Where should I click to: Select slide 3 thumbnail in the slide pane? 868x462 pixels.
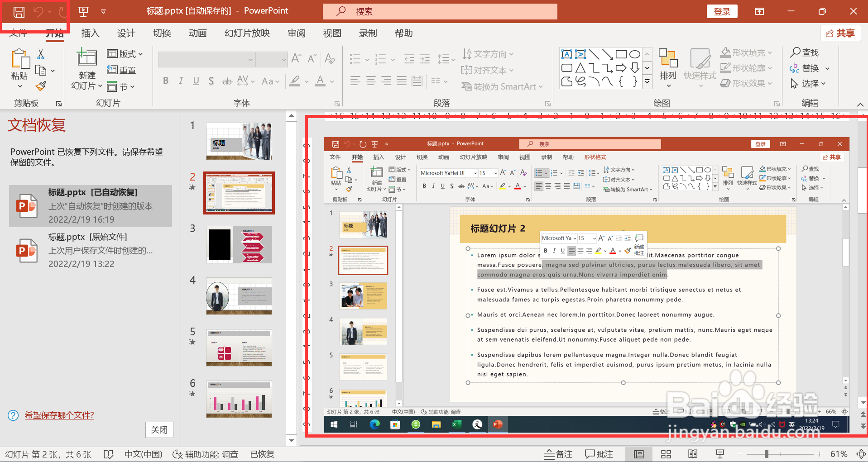[239, 245]
